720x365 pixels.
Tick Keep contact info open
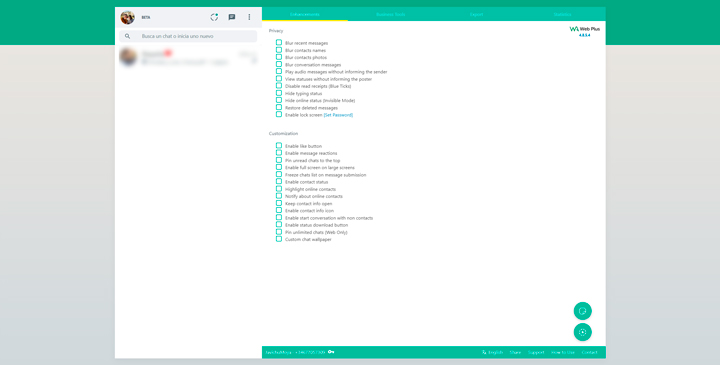279,203
